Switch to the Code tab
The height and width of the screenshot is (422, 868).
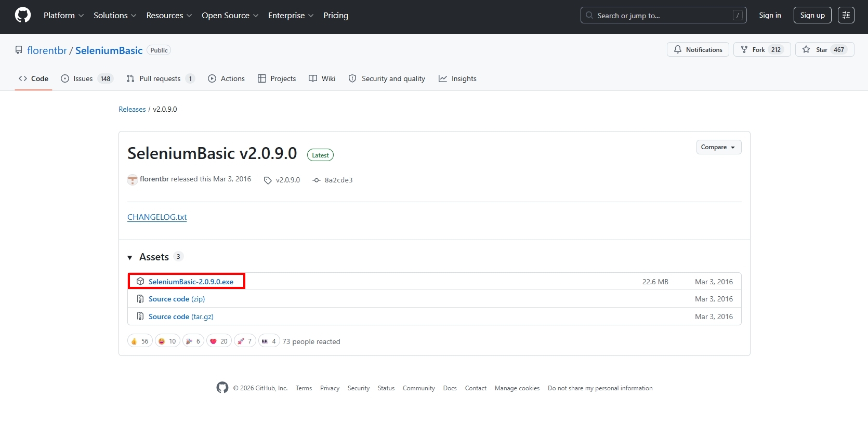pyautogui.click(x=33, y=78)
